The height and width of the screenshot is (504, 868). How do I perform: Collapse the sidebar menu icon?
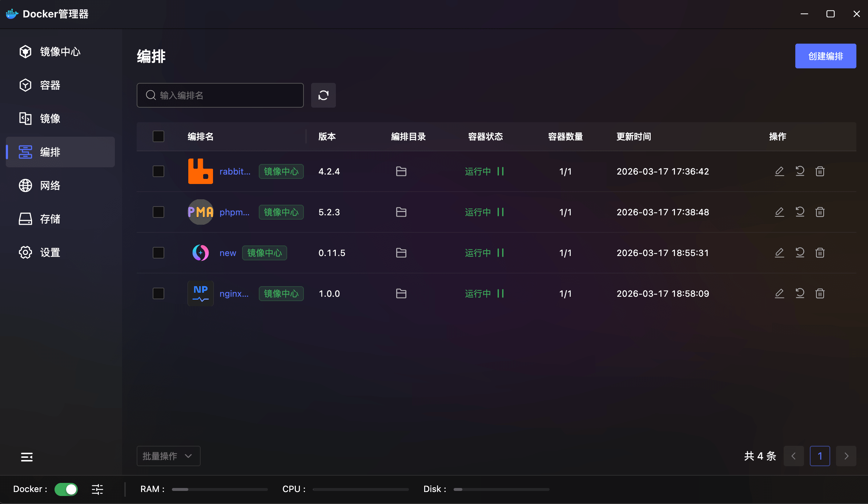(27, 457)
